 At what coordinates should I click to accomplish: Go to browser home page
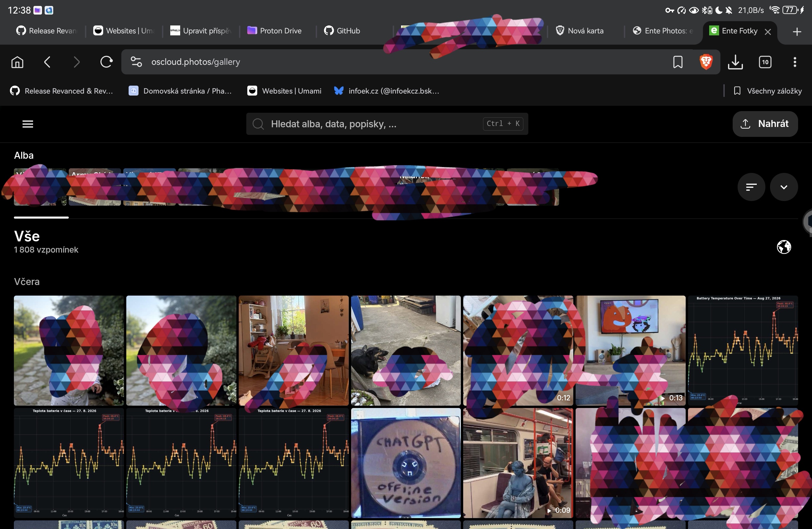coord(17,62)
